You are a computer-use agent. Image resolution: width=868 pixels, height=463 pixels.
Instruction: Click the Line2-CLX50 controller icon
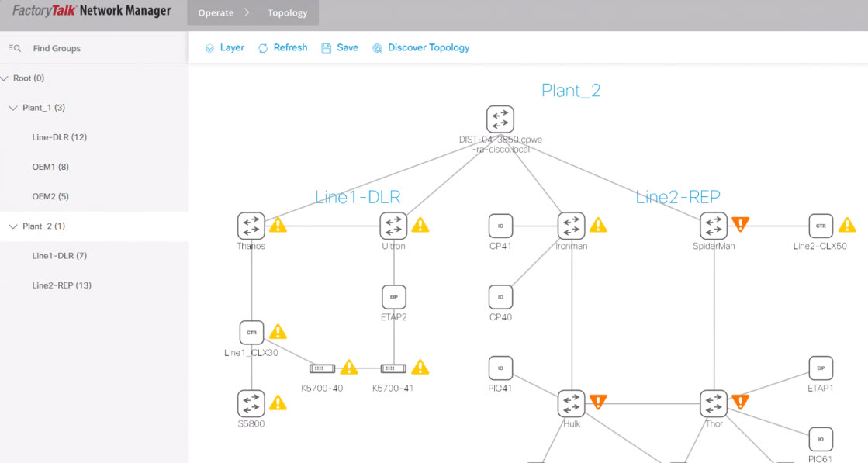[x=820, y=226]
